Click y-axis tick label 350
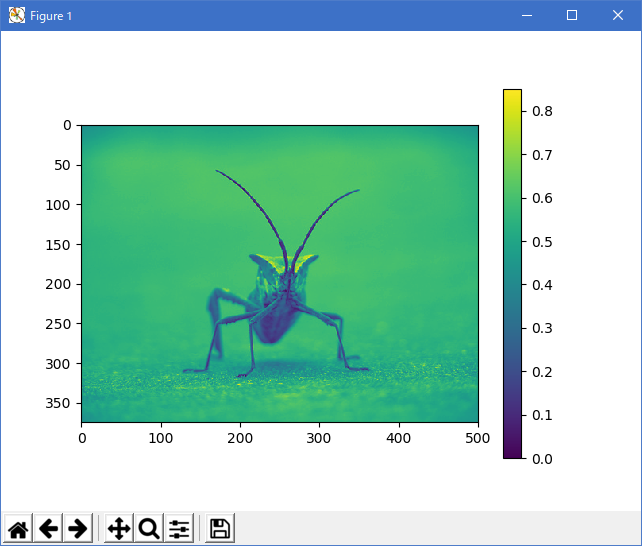The image size is (642, 546). pyautogui.click(x=58, y=404)
